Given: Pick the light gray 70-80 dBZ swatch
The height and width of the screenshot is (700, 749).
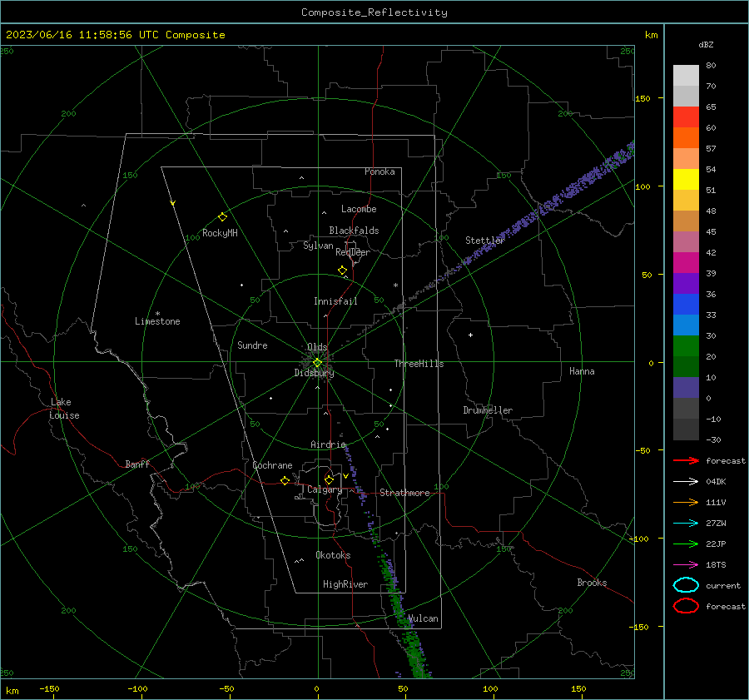Looking at the screenshot, I should tap(686, 75).
